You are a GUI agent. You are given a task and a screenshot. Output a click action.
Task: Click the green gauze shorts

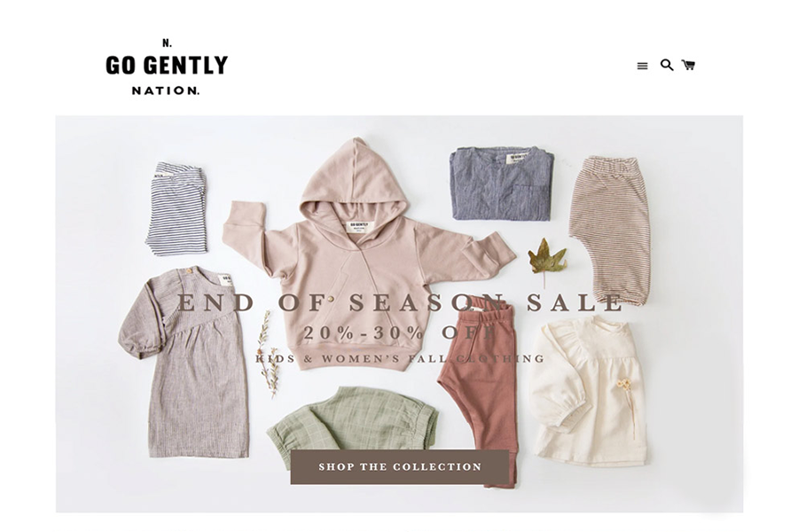click(x=353, y=419)
